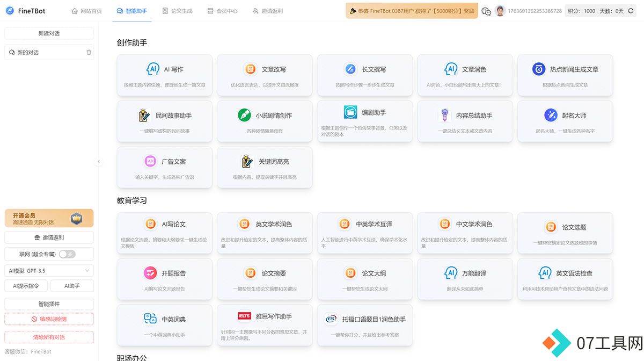Click the 恭喜 FineTBot 0387用户 reward announcement banner
644x361 pixels.
click(412, 11)
